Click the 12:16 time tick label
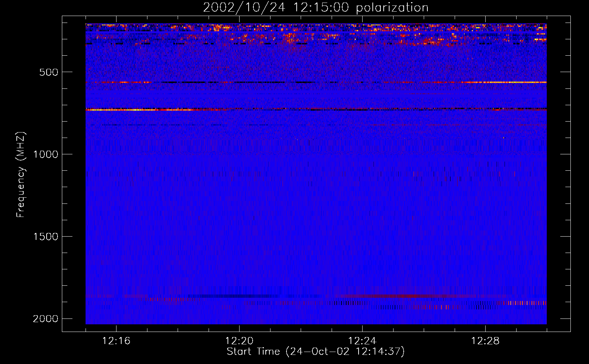 pyautogui.click(x=116, y=341)
